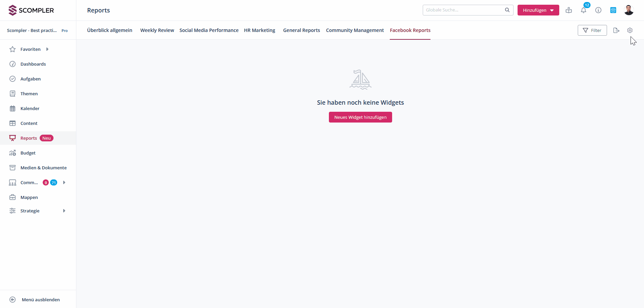The image size is (644, 308).
Task: Open report settings gear icon
Action: click(630, 30)
